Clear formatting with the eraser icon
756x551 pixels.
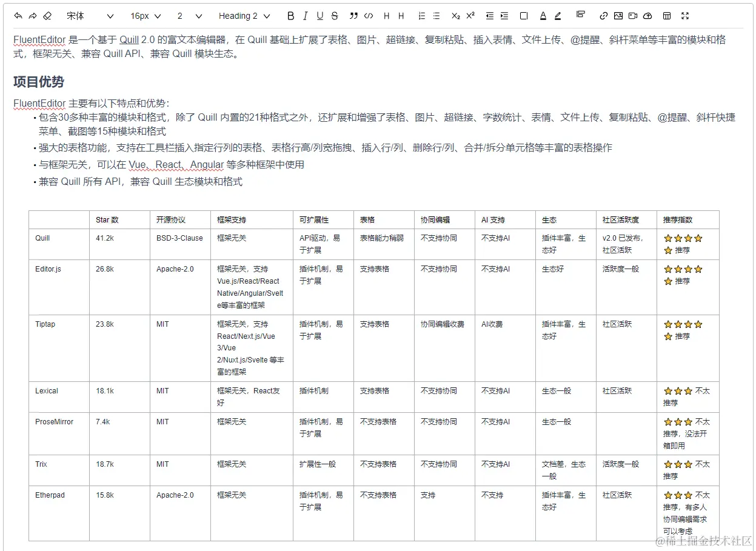[48, 16]
